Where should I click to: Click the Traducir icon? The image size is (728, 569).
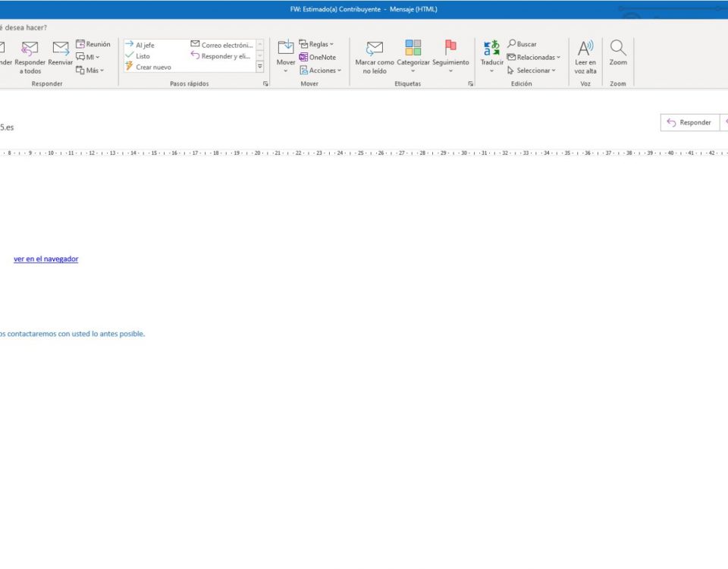point(491,49)
